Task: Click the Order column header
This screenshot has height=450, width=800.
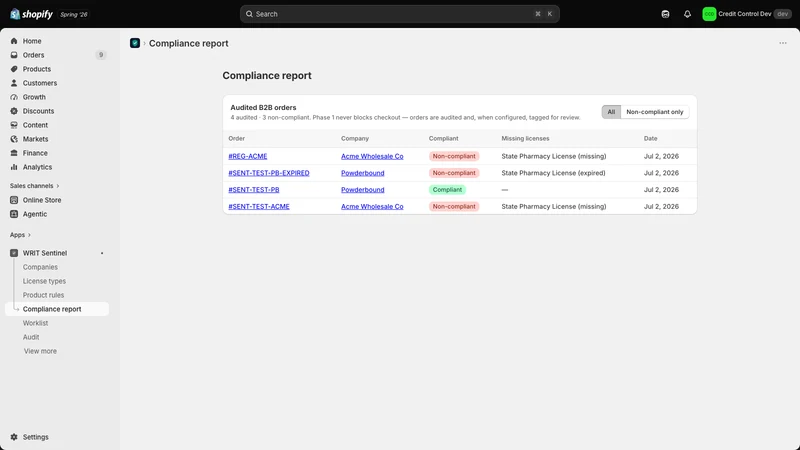Action: point(237,138)
